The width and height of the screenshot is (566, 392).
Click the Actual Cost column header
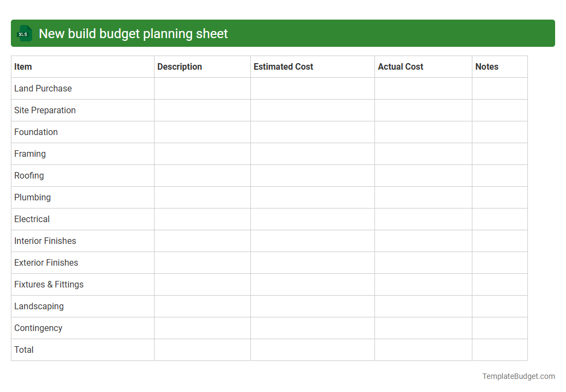401,66
